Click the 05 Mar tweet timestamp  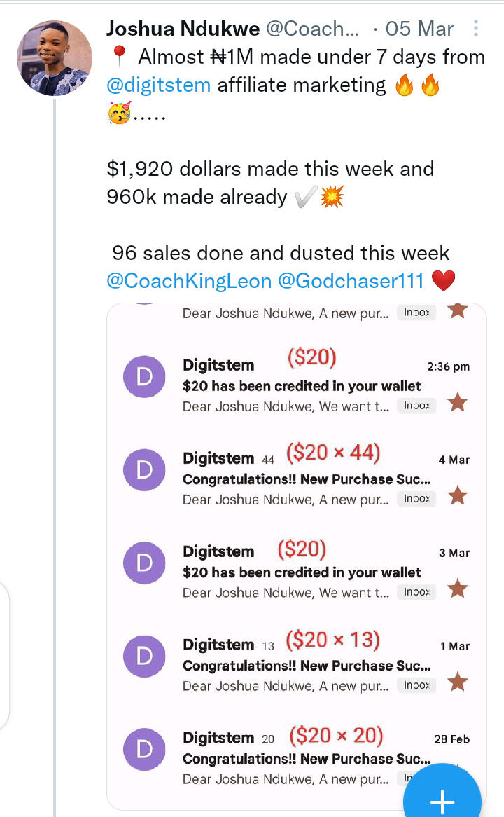(x=419, y=29)
